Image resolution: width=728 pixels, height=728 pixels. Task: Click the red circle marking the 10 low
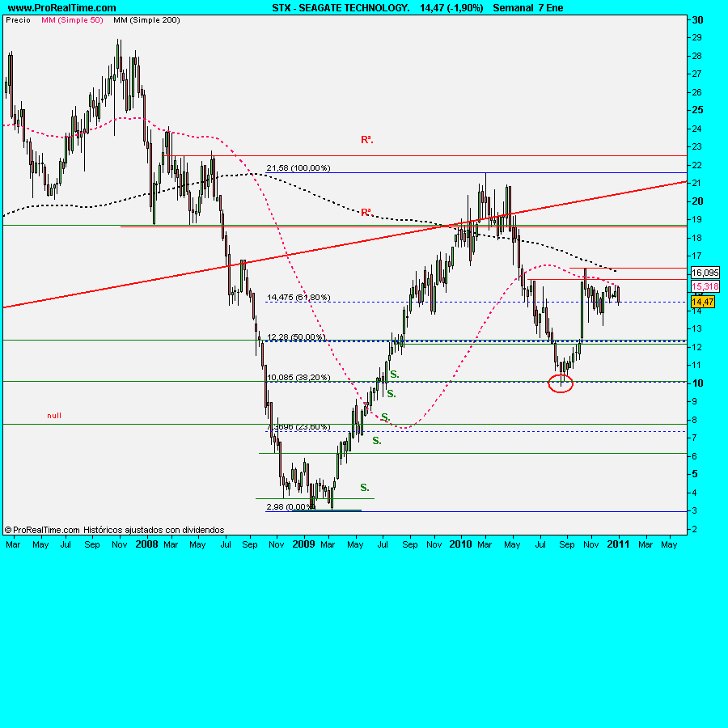point(561,383)
